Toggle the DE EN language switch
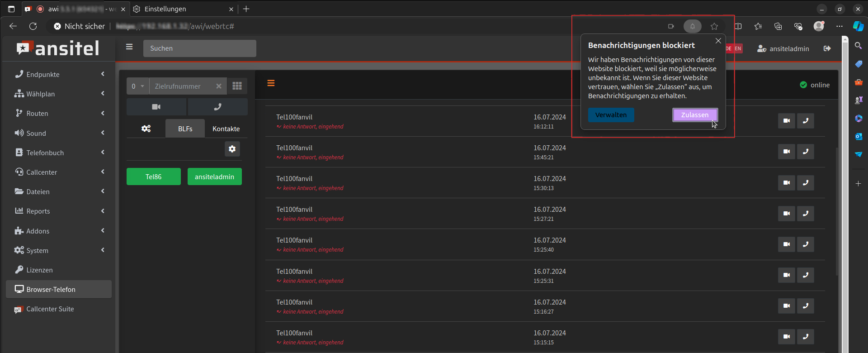This screenshot has width=868, height=353. point(734,48)
